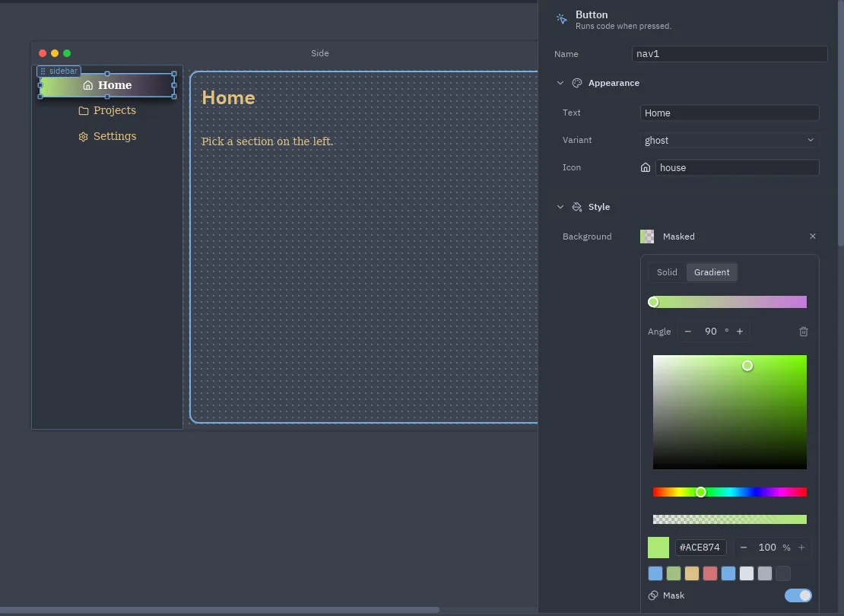Click the sidebar drag handle icon
Image resolution: width=844 pixels, height=616 pixels.
43,71
